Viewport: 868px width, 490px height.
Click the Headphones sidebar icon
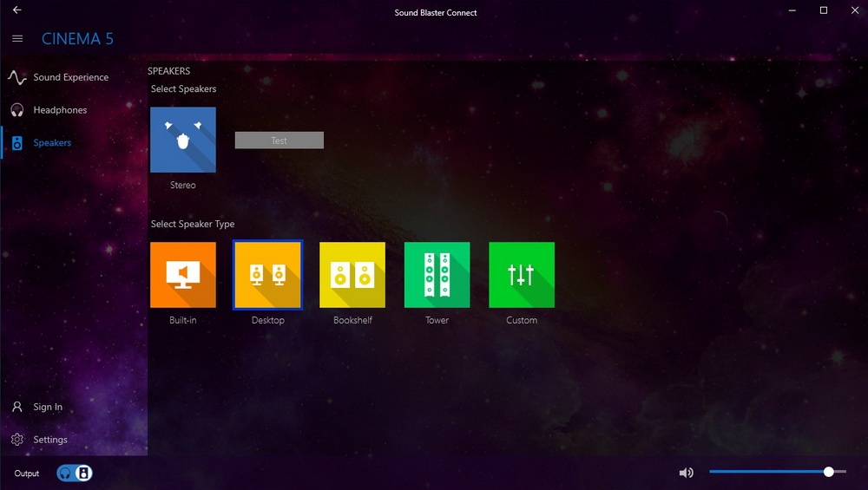pyautogui.click(x=17, y=110)
